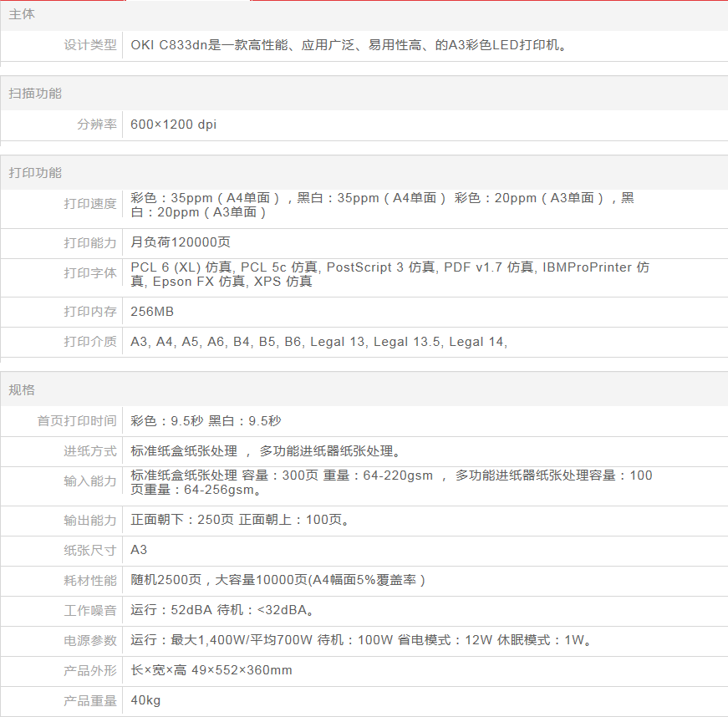
Task: Select the 首页打印时间 row label
Action: tap(77, 421)
